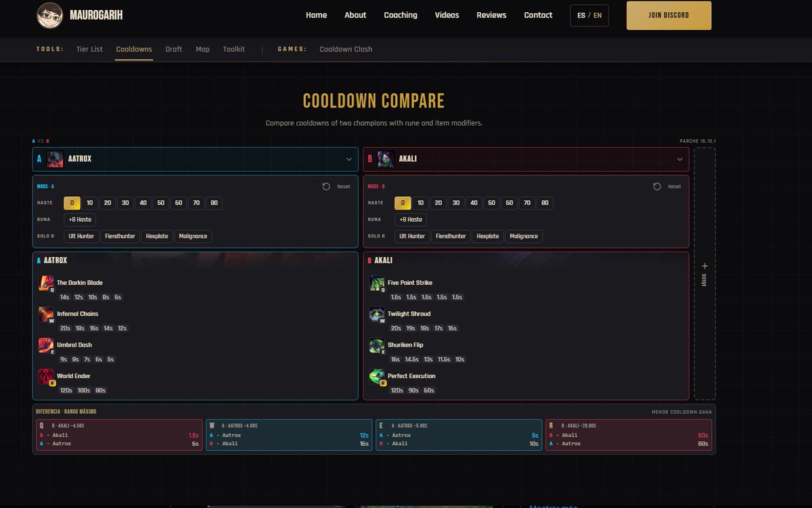Open the Videos page
The width and height of the screenshot is (812, 508).
coord(447,15)
